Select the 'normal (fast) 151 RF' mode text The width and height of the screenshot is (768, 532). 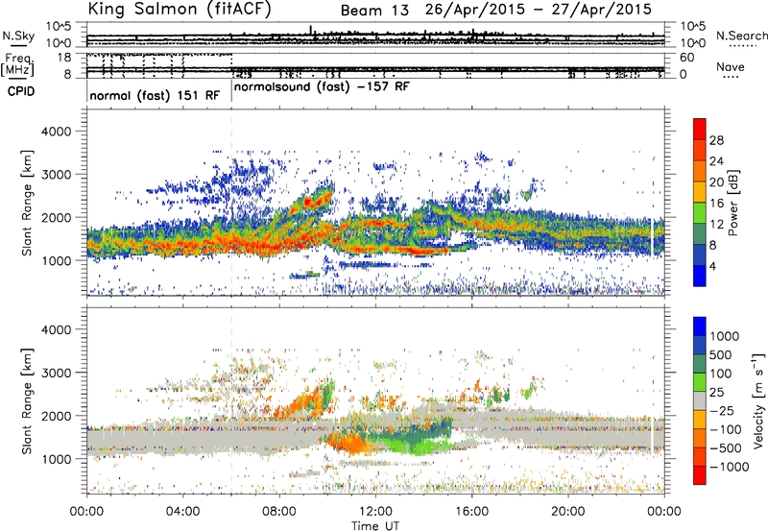155,95
